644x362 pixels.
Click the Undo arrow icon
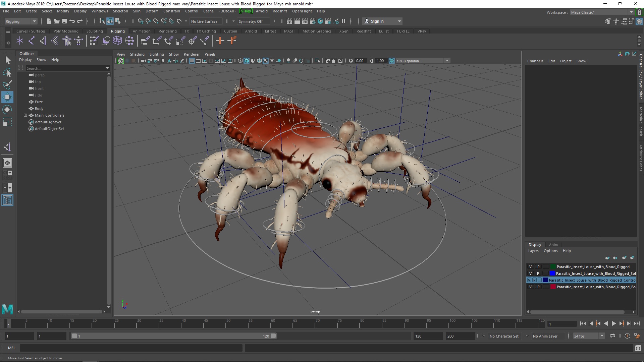72,21
